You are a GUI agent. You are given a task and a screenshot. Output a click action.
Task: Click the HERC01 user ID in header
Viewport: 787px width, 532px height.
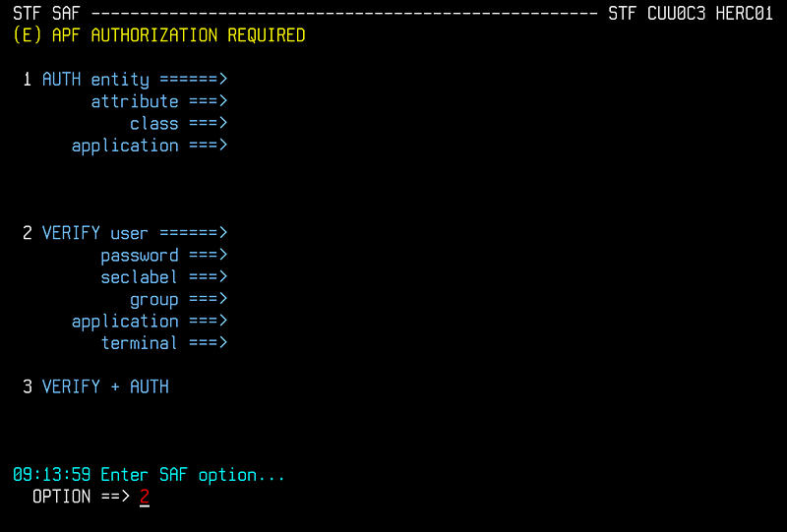click(x=745, y=14)
